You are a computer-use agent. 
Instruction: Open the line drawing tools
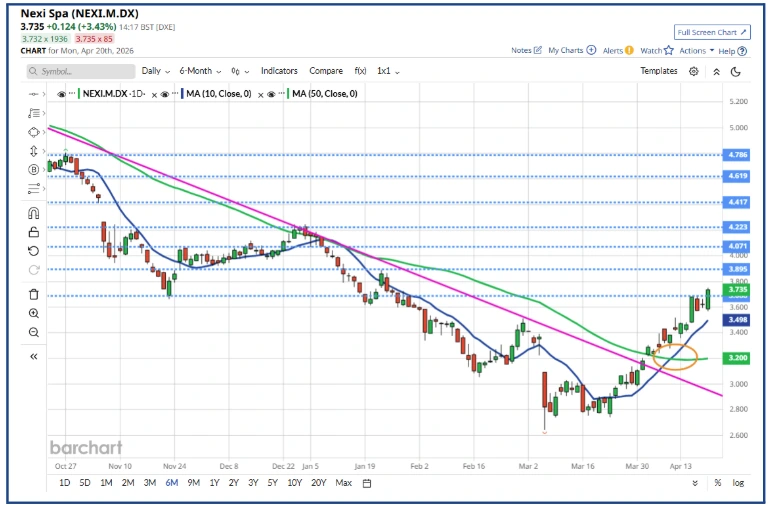coord(34,113)
